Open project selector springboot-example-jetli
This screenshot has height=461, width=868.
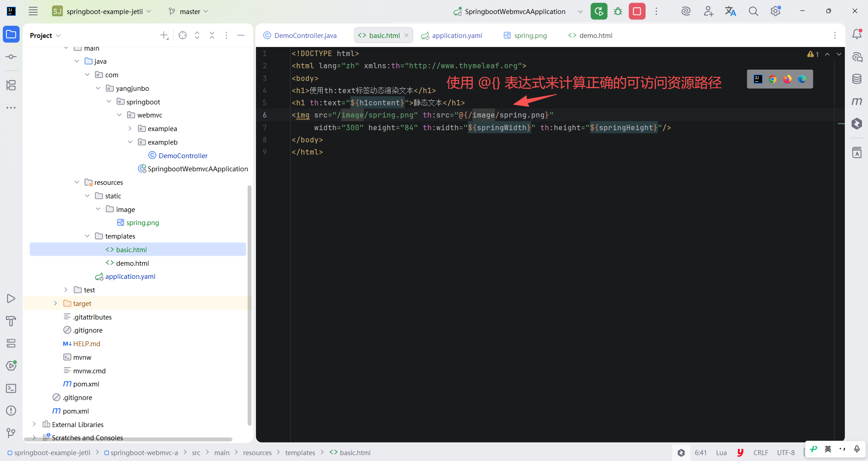[102, 11]
